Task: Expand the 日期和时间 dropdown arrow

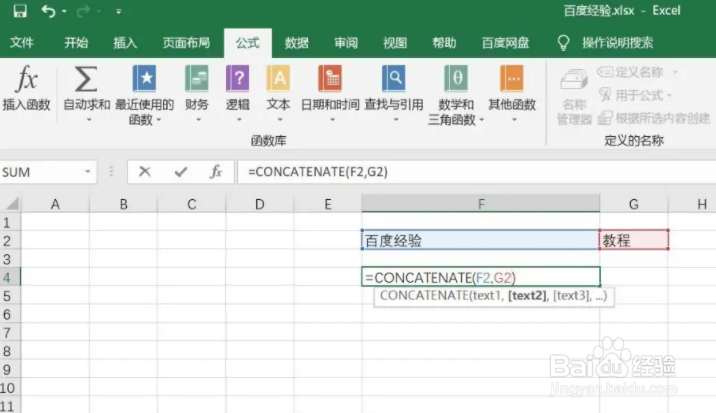Action: pos(332,120)
